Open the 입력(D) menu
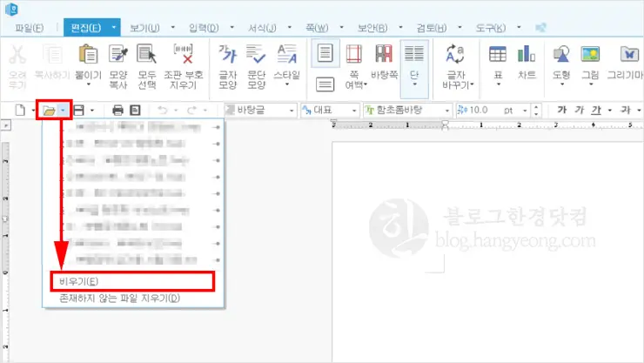The height and width of the screenshot is (363, 644). (204, 28)
